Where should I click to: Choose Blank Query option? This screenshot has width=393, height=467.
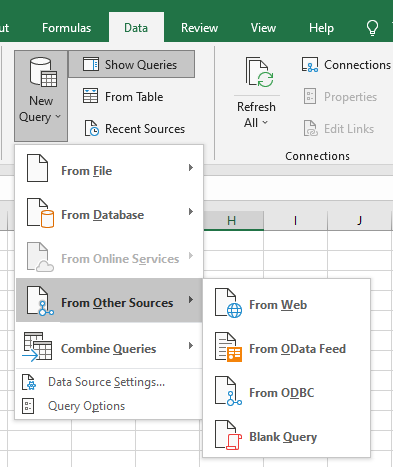pyautogui.click(x=287, y=435)
